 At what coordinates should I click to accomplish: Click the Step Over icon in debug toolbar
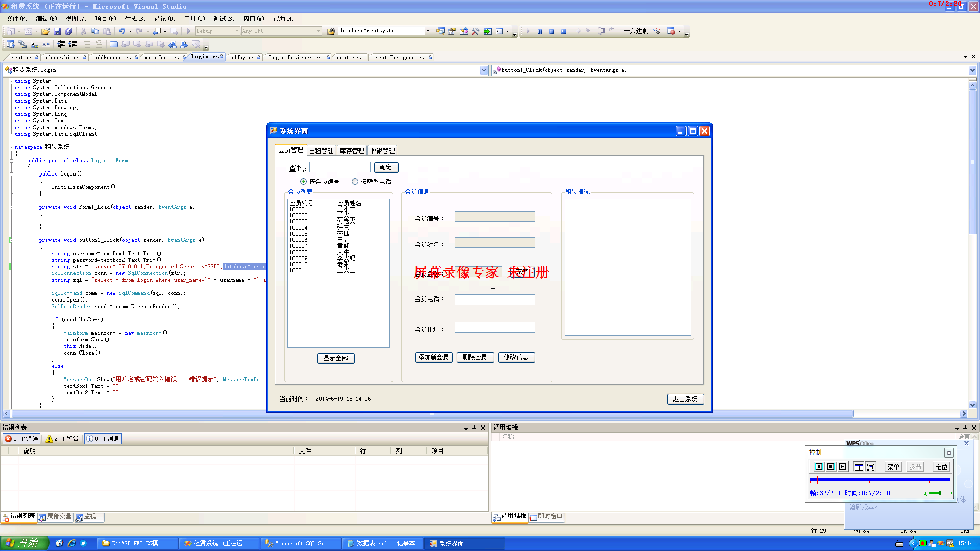click(601, 31)
